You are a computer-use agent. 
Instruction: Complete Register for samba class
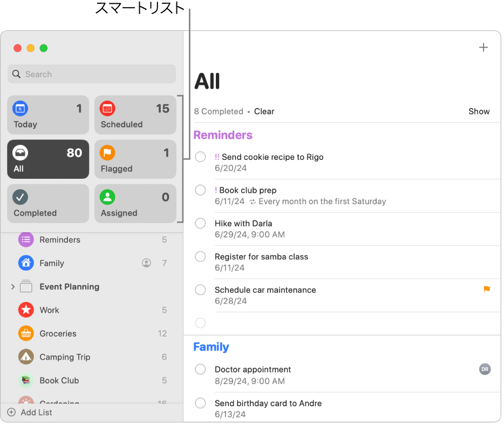pyautogui.click(x=200, y=257)
